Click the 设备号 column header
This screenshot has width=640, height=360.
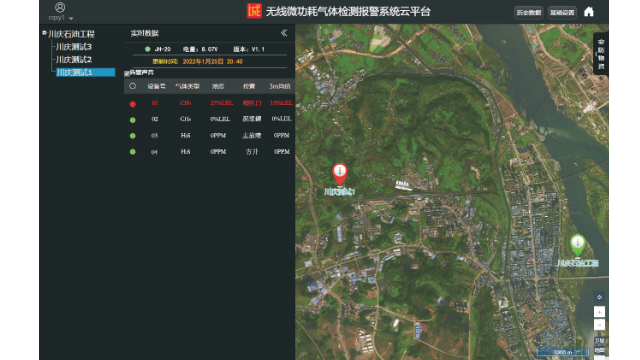156,87
